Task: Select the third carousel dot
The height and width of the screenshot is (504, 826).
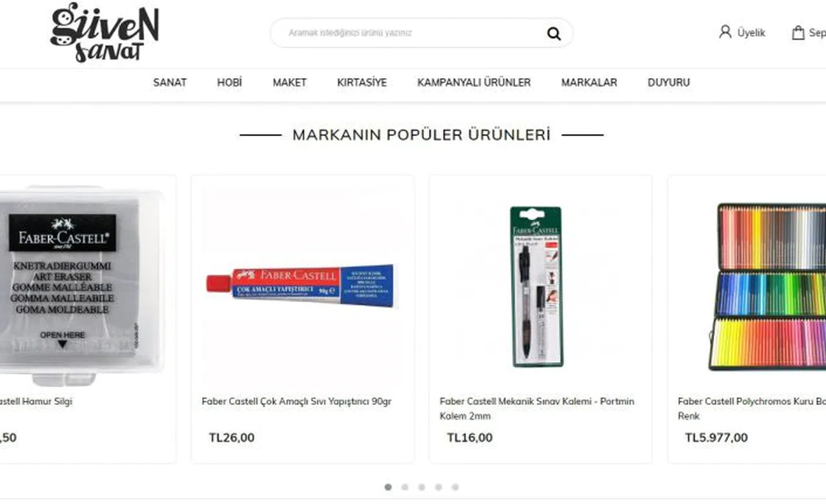Action: [x=421, y=487]
